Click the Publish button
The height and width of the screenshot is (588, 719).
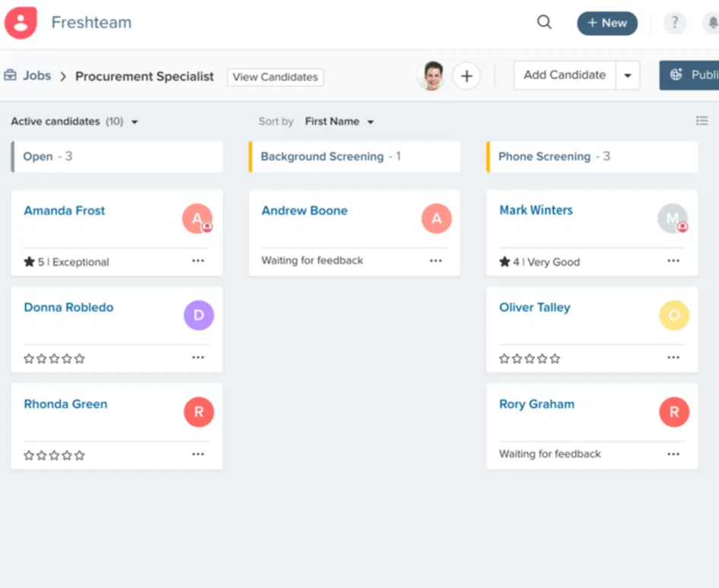click(x=689, y=75)
